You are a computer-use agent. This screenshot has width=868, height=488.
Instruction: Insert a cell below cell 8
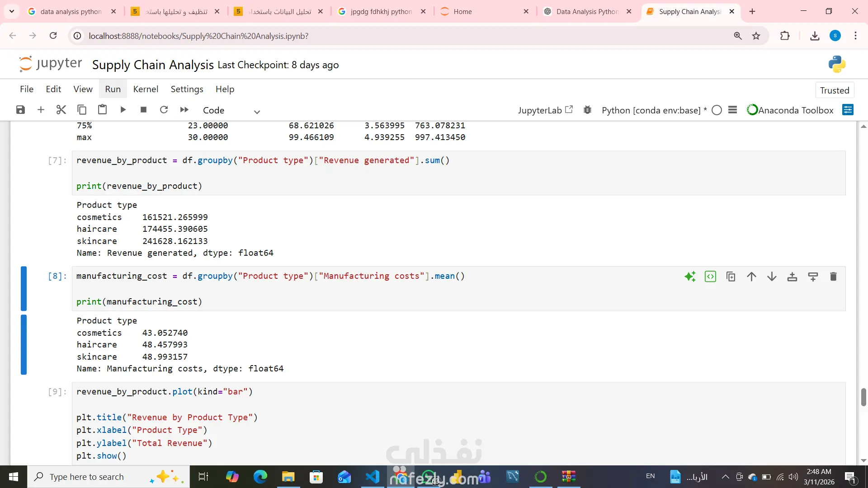tap(813, 277)
